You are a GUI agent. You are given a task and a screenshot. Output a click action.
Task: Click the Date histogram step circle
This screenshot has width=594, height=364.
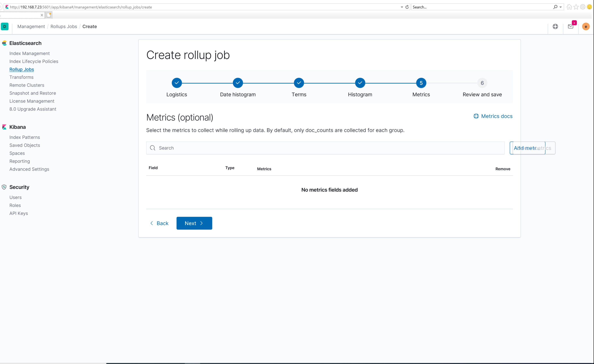238,83
